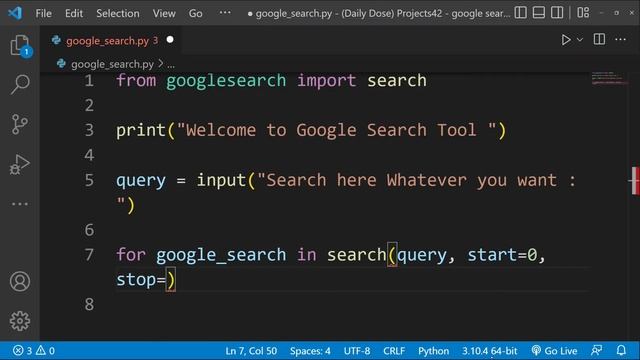Split the editor to the right
The image size is (640, 360).
(x=599, y=40)
